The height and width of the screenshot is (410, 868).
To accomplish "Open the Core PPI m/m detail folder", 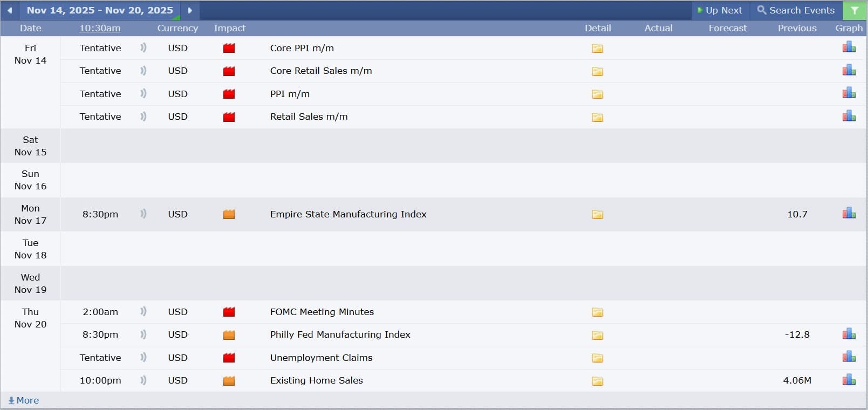I will point(597,49).
